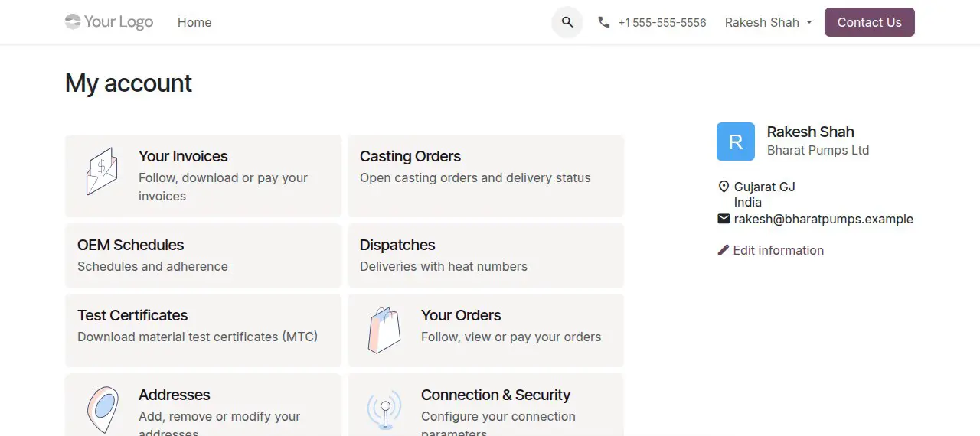The width and height of the screenshot is (980, 436).
Task: Click the blue R avatar
Action: (x=736, y=142)
